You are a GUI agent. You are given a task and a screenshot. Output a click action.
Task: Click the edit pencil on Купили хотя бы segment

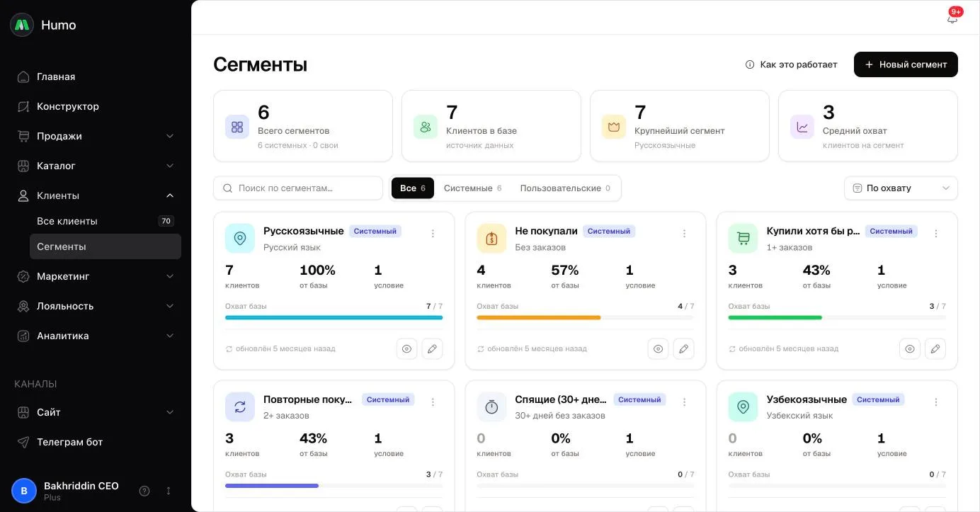(x=935, y=348)
